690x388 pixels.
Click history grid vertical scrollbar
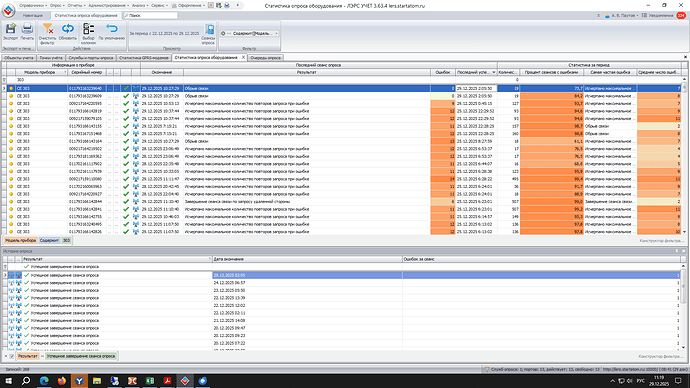pyautogui.click(x=683, y=307)
